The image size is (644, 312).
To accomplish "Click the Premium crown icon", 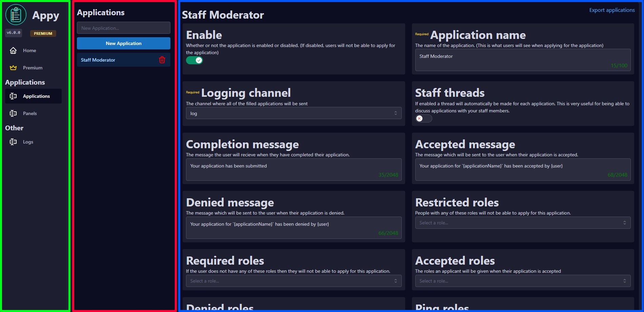I will click(x=13, y=68).
